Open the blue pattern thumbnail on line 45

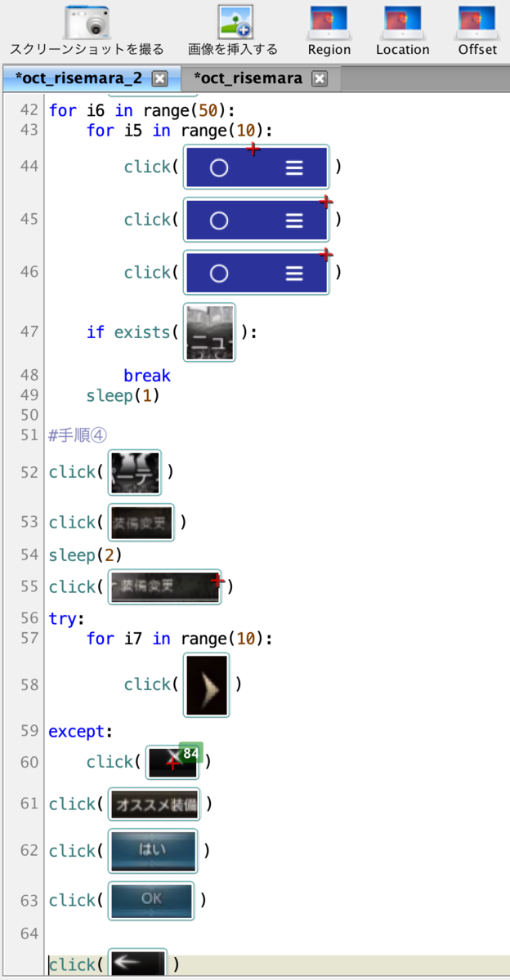tap(256, 220)
